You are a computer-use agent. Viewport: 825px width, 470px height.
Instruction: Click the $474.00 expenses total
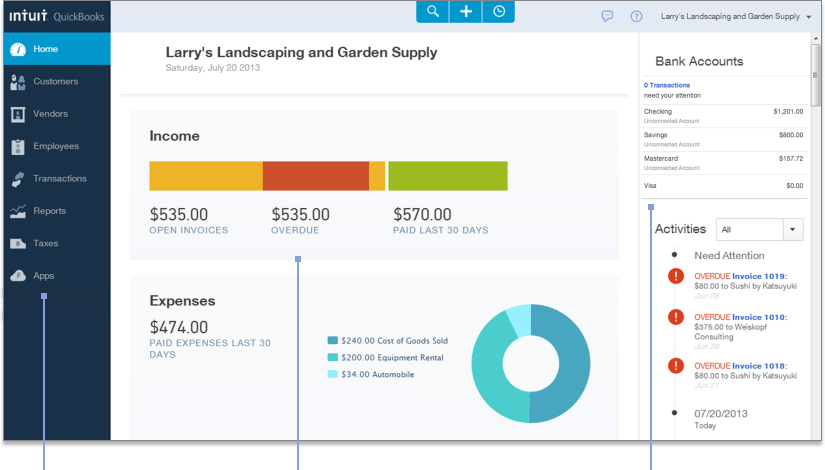point(179,327)
